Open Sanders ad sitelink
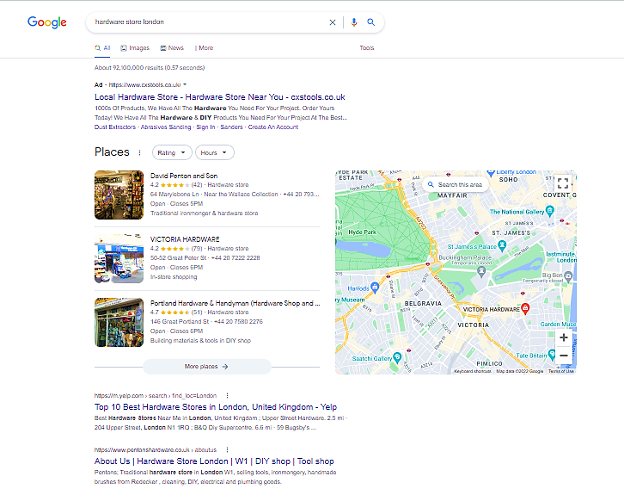This screenshot has height=496, width=624. (232, 127)
